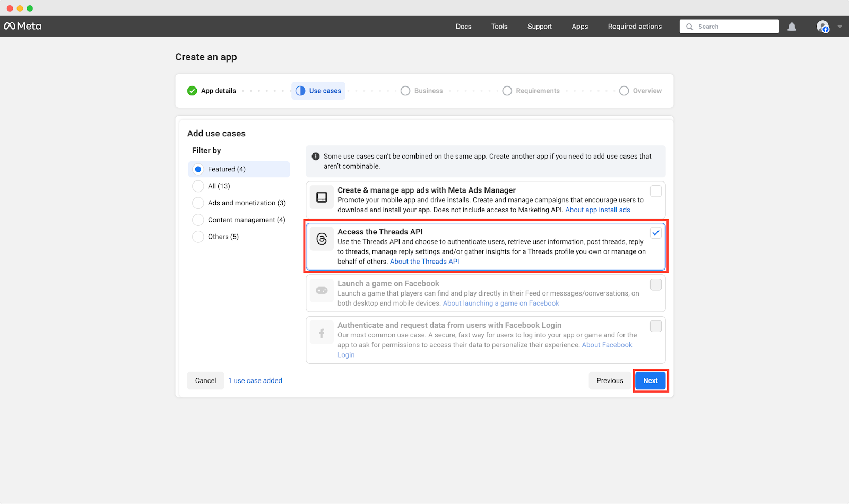Enable the Create & manage app ads checkbox
Screen dimensions: 849x504
(656, 191)
